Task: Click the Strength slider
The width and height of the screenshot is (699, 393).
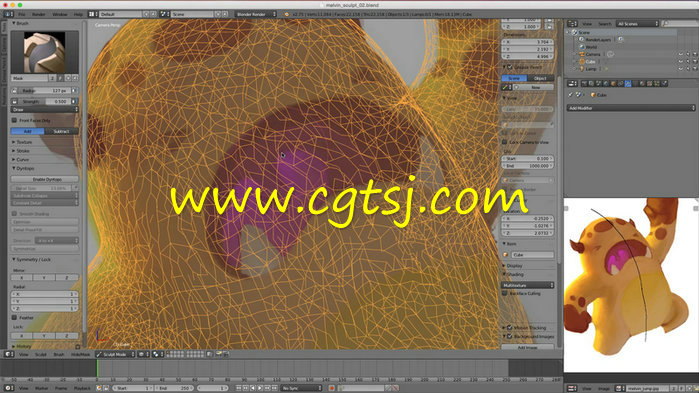Action: 45,102
